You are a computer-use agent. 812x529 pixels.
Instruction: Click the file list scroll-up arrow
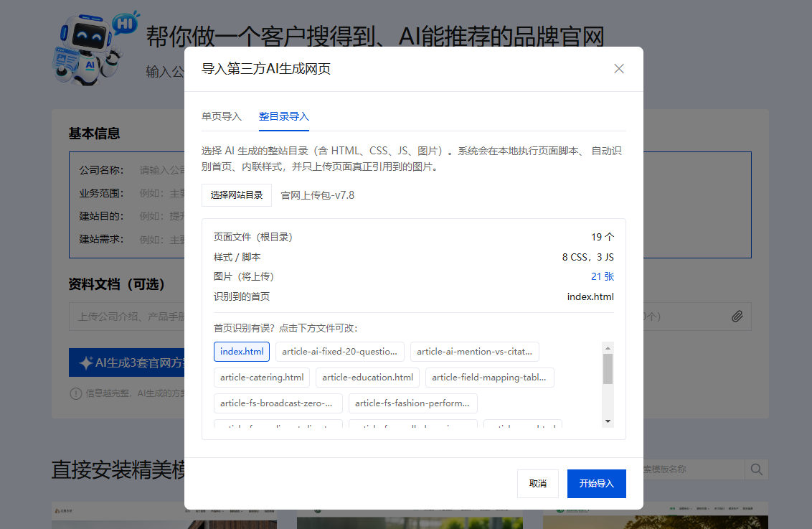(608, 348)
